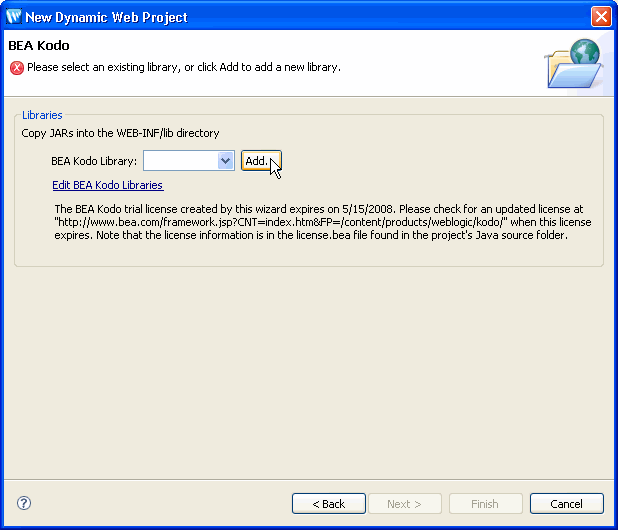This screenshot has width=618, height=530.
Task: Click the 'BEA Kodo Library:' label
Action: point(94,161)
